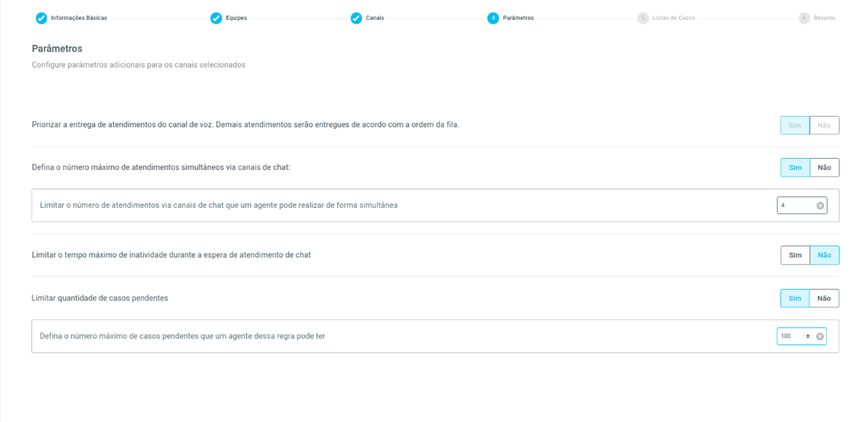Click the Informações Básicas checkmark step icon
Image resolution: width=868 pixels, height=422 pixels.
pos(41,18)
